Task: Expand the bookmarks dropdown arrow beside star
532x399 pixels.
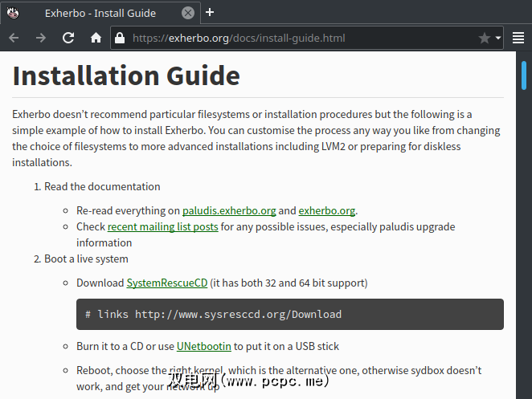Action: tap(498, 38)
